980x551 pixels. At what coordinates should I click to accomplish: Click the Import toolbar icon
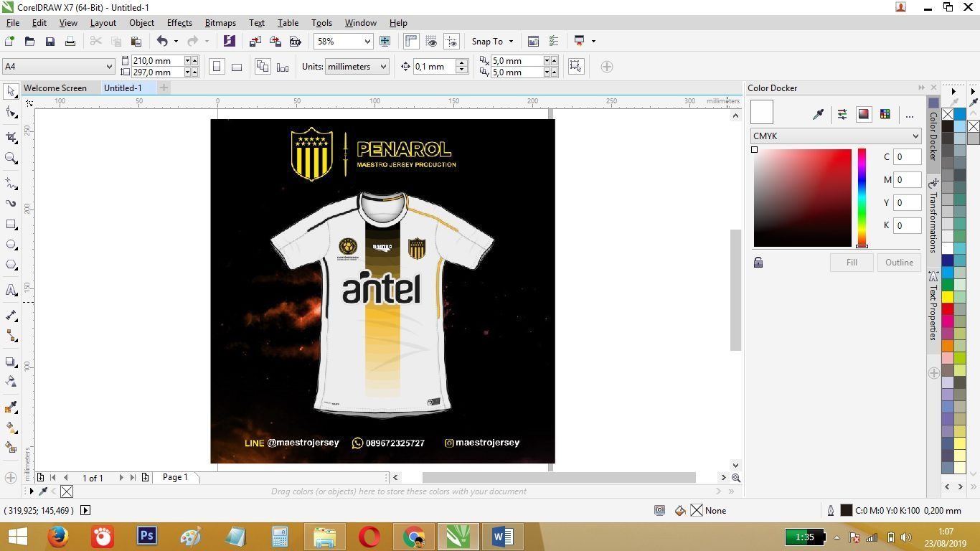pyautogui.click(x=255, y=41)
